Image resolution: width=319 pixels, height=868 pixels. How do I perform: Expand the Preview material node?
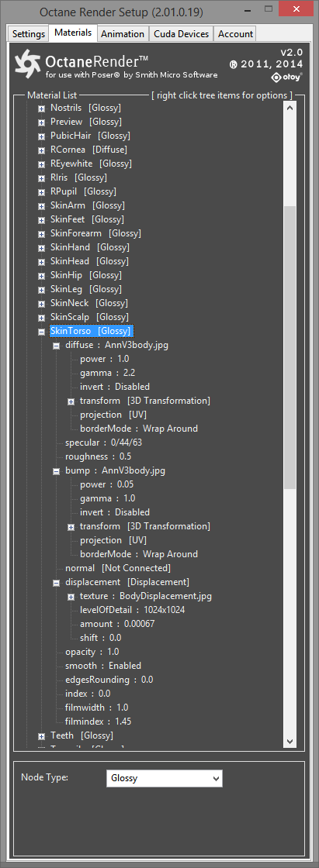point(42,122)
